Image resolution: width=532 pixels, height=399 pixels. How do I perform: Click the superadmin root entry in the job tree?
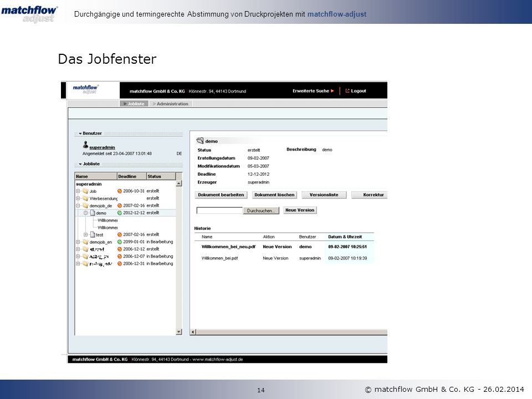click(x=89, y=184)
